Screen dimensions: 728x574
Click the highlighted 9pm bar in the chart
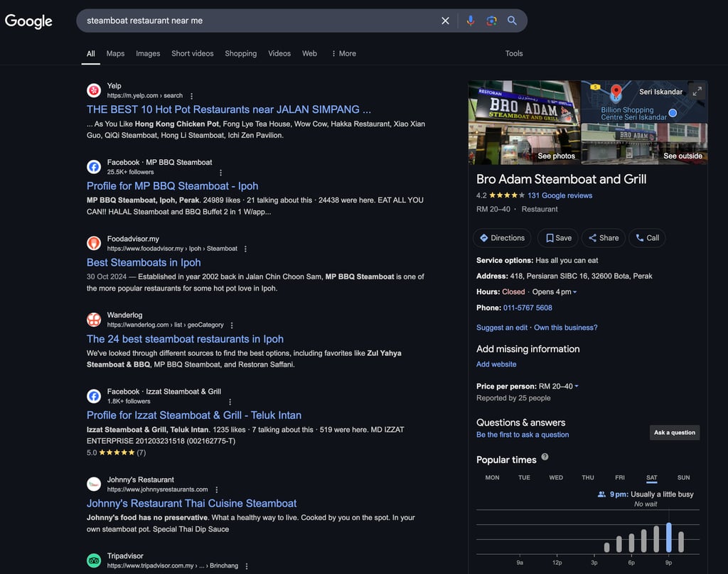(x=668, y=537)
